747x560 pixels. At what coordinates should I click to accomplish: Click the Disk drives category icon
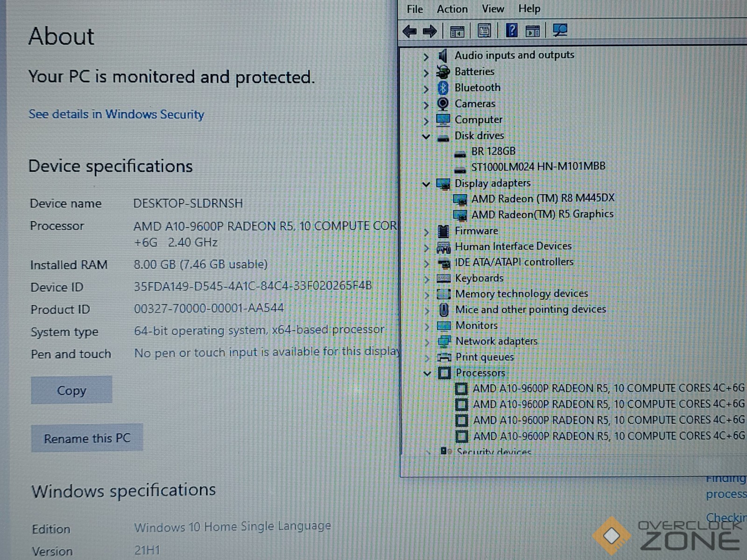click(x=443, y=137)
